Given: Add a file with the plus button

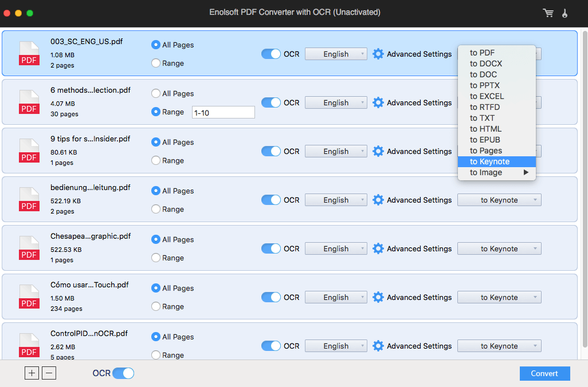Looking at the screenshot, I should click(x=32, y=373).
